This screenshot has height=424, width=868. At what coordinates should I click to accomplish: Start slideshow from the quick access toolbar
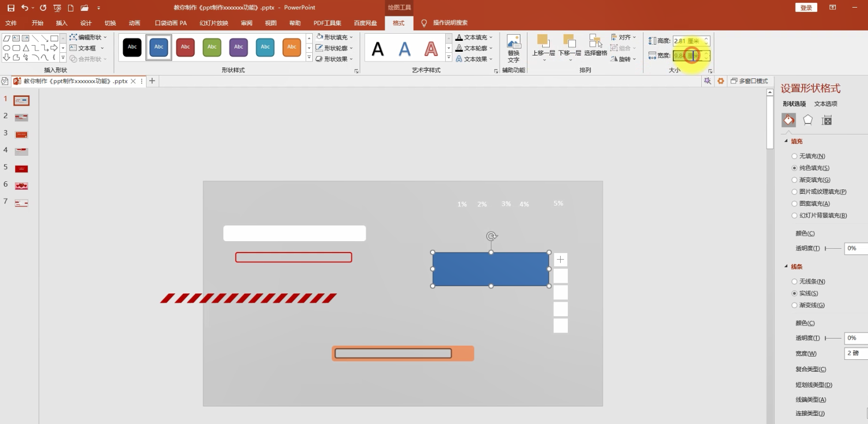[57, 8]
